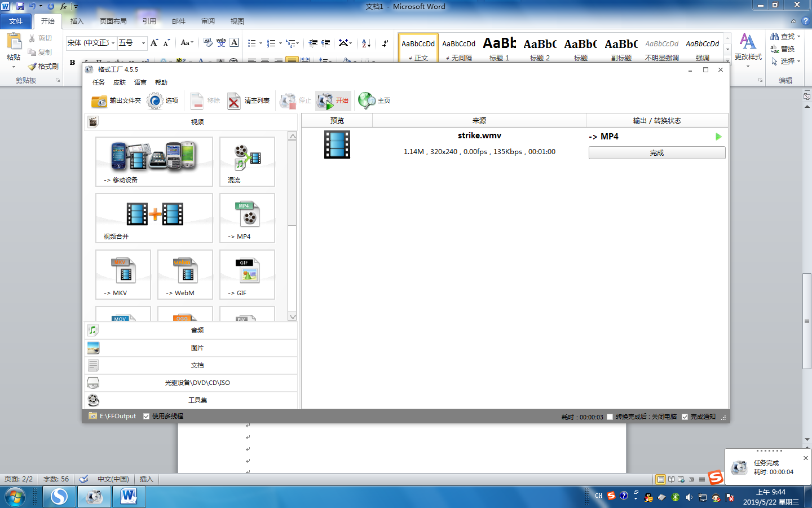The height and width of the screenshot is (508, 812).
Task: Choose the -> GIF conversion option
Action: pos(247,274)
